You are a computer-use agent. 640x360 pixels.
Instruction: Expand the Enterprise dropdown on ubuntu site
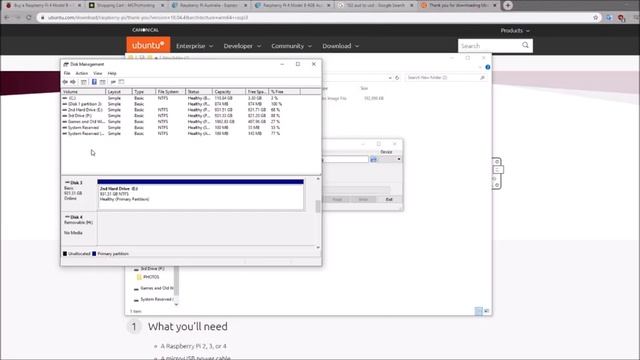point(195,46)
